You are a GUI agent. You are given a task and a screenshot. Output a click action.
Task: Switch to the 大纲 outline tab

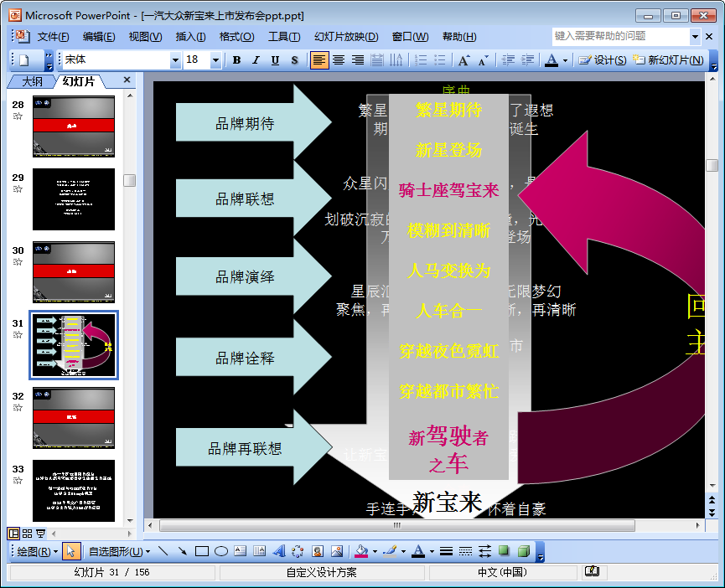pos(33,82)
